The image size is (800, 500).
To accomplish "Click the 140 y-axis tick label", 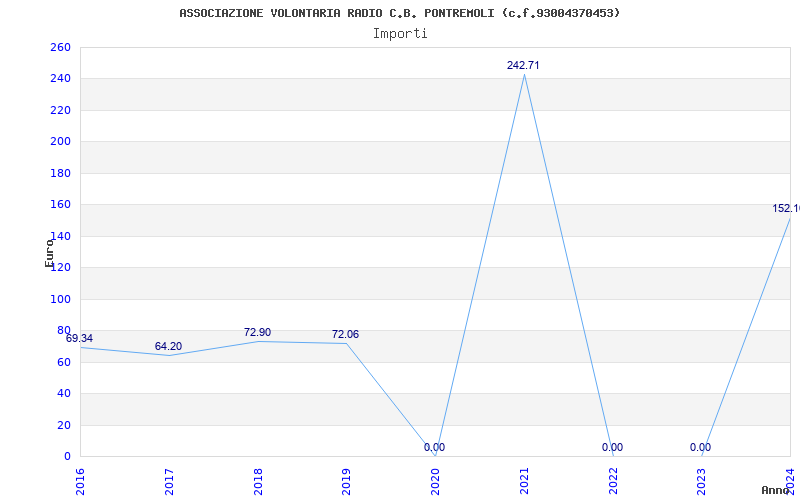I will tap(60, 236).
